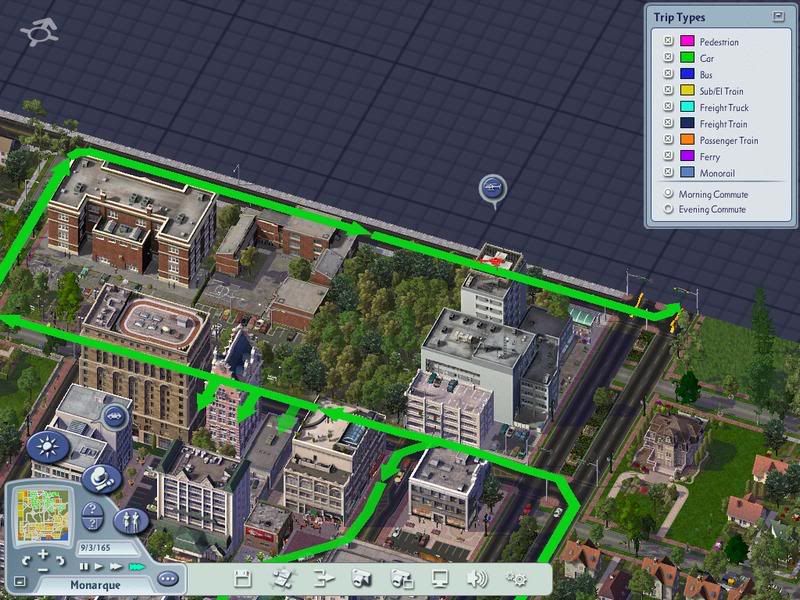Zoom in with the plus button
800x600 pixels.
click(x=43, y=554)
